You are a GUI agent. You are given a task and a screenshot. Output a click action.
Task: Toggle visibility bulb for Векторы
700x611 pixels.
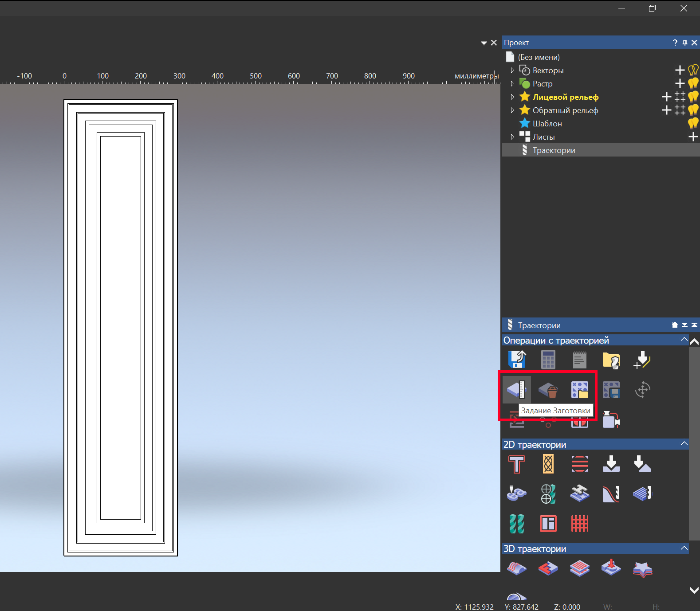(693, 70)
